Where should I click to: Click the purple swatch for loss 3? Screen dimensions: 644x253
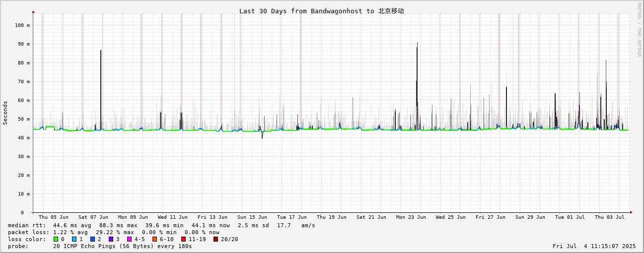click(111, 239)
